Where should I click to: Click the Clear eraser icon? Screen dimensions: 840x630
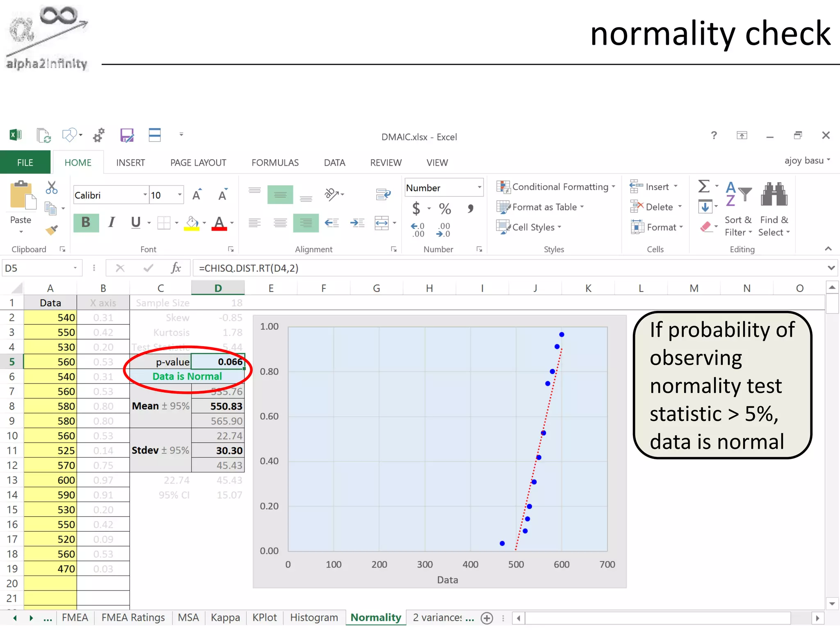coord(705,227)
